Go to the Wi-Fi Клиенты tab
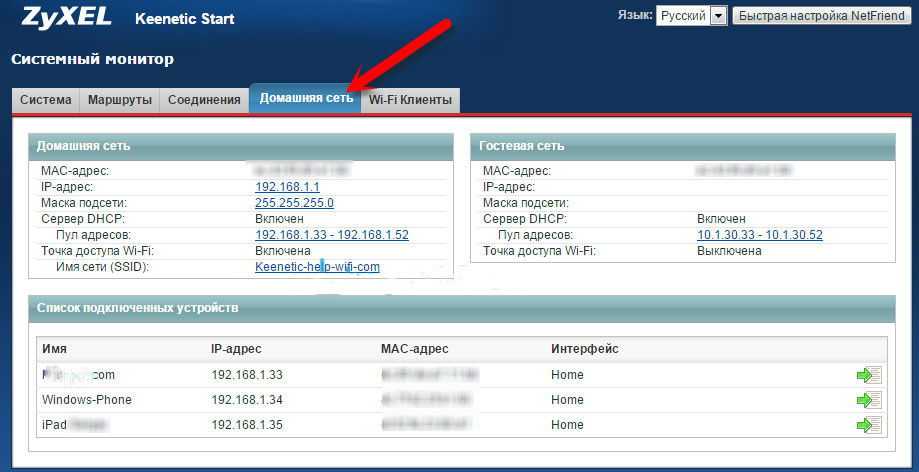The height and width of the screenshot is (472, 919). click(x=410, y=100)
